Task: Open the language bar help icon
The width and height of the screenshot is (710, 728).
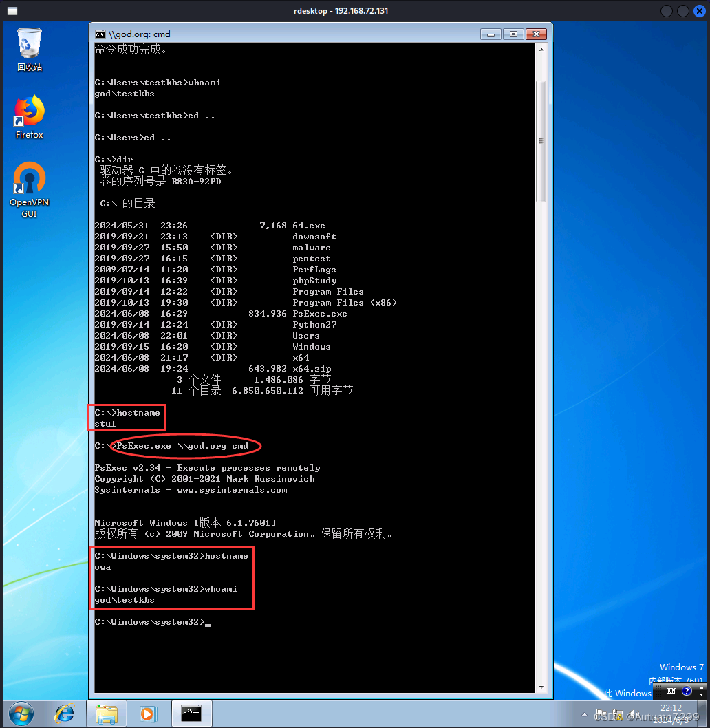Action: click(687, 692)
